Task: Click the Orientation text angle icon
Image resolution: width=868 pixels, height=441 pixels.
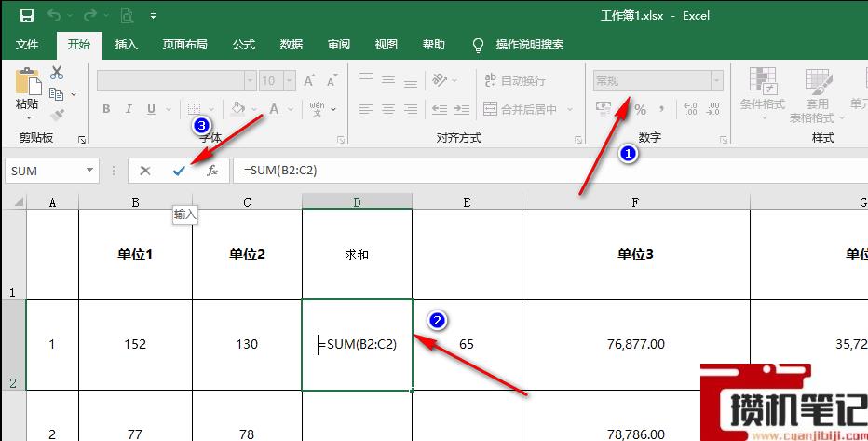Action: [440, 80]
